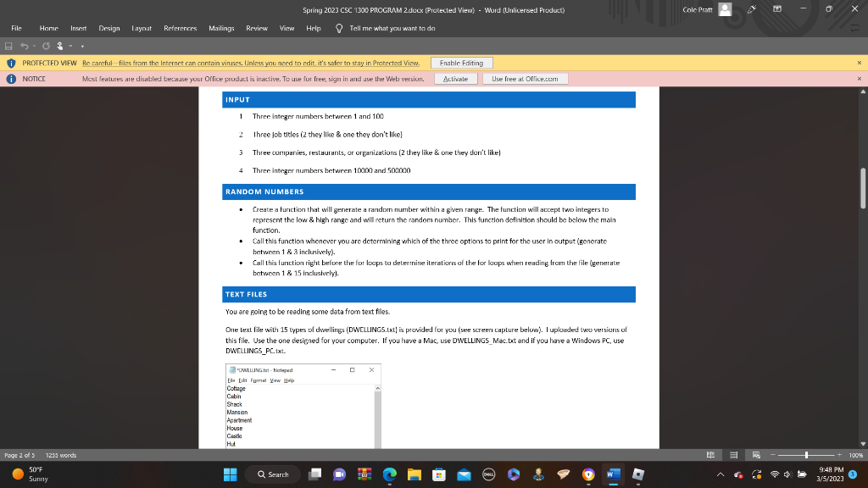
Task: Open File Explorer from taskbar
Action: tap(414, 474)
